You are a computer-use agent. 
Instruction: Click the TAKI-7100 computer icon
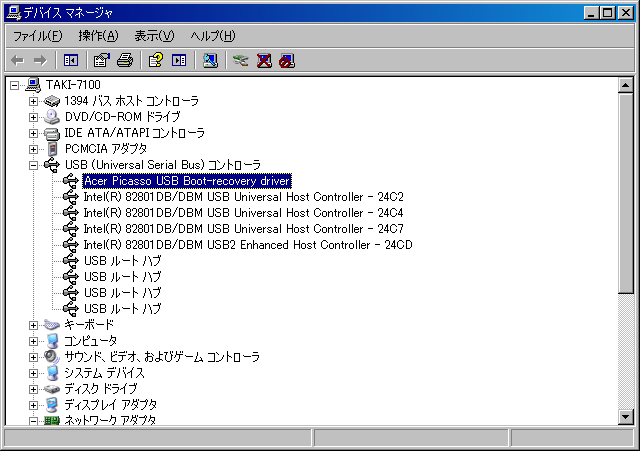[33, 85]
